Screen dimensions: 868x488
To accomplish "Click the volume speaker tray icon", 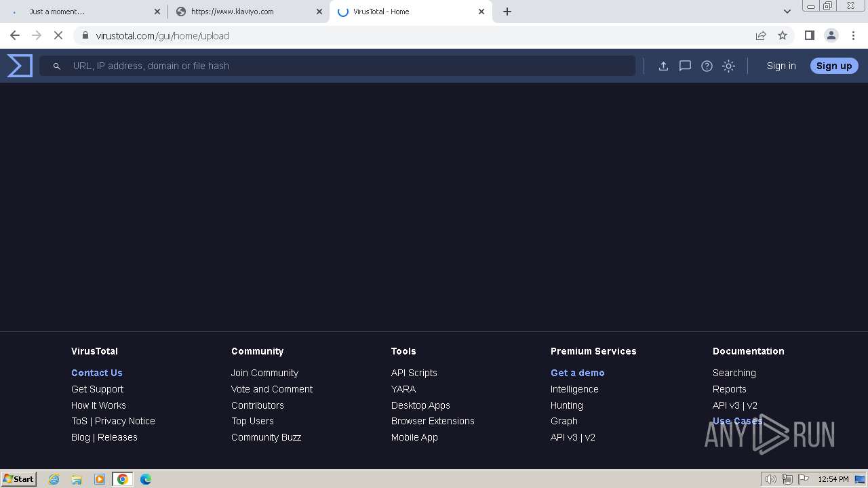I will pos(770,479).
